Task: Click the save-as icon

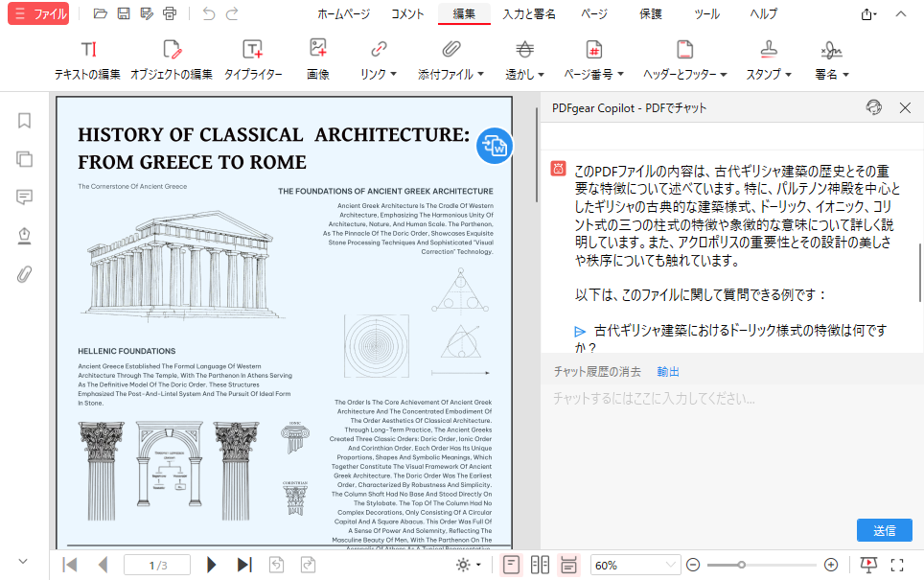Action: pyautogui.click(x=147, y=13)
